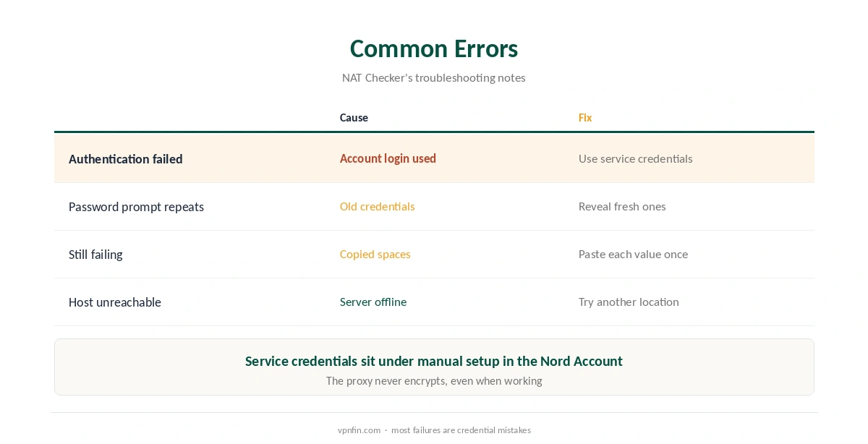868x444 pixels.
Task: Click the "Copied spaces" cause cell
Action: pyautogui.click(x=375, y=254)
